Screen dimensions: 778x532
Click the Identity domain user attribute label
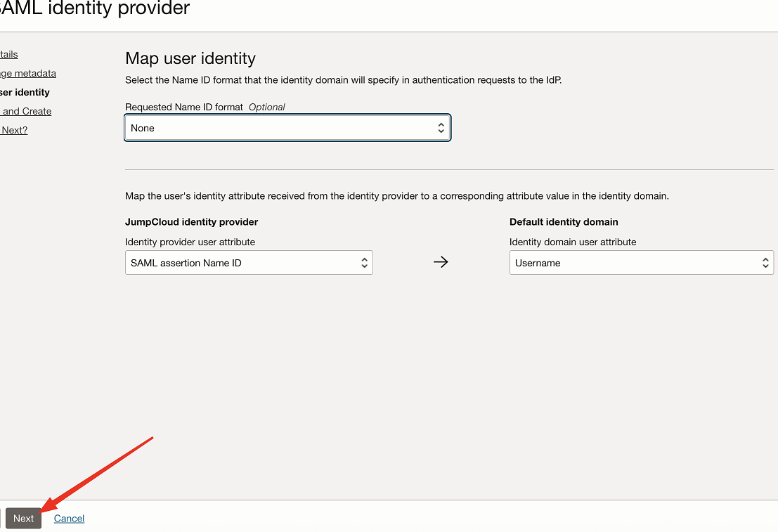[573, 242]
